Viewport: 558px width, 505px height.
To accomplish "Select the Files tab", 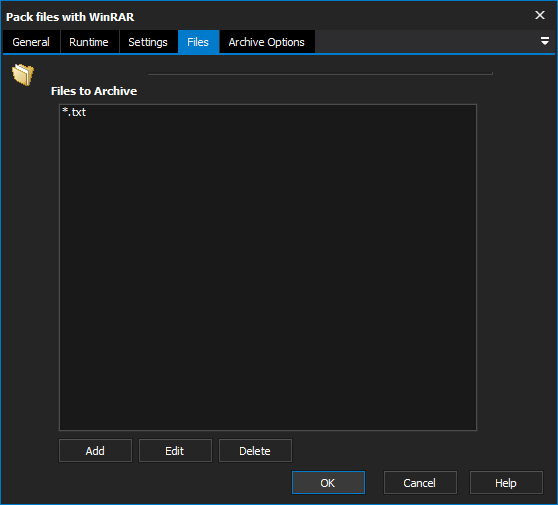I will click(x=198, y=42).
